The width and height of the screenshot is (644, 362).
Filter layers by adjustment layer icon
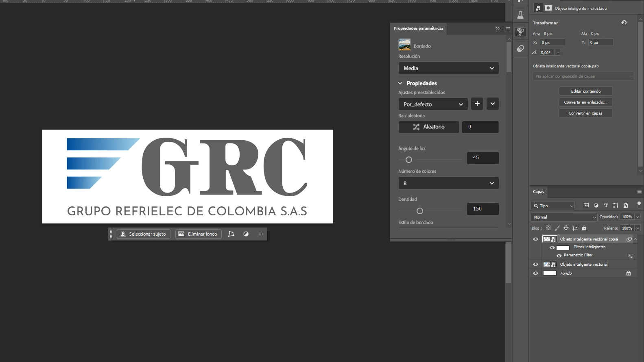pos(596,206)
